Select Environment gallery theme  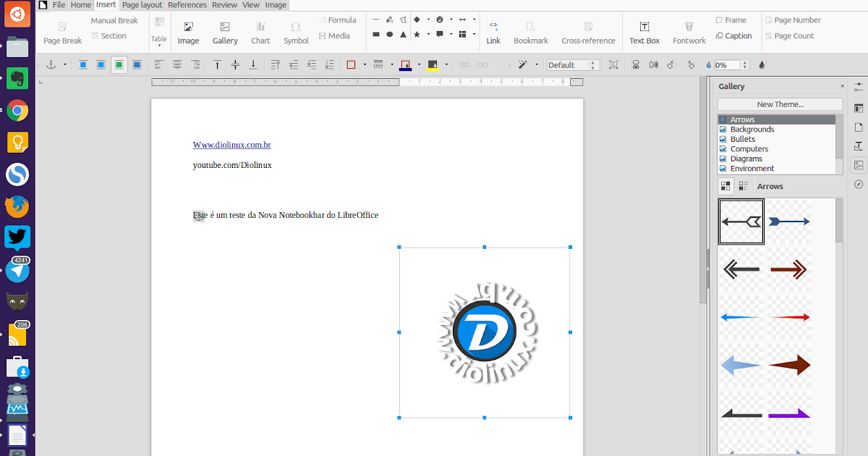pyautogui.click(x=776, y=168)
